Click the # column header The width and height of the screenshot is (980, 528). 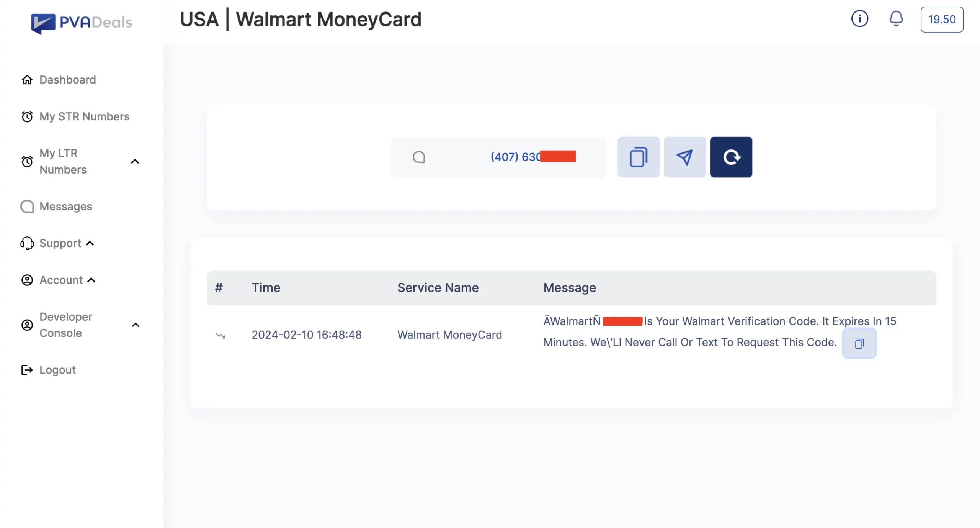click(x=219, y=288)
